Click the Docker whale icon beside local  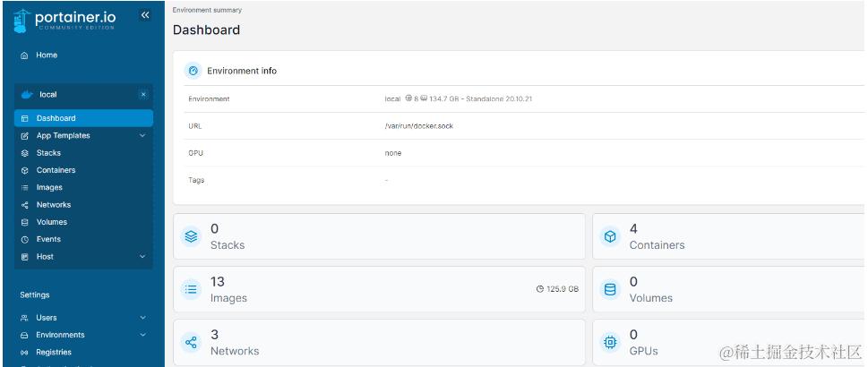(27, 95)
